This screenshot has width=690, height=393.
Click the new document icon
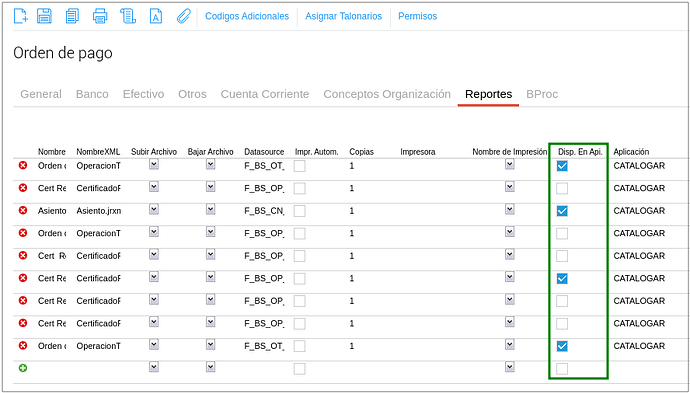coord(21,16)
